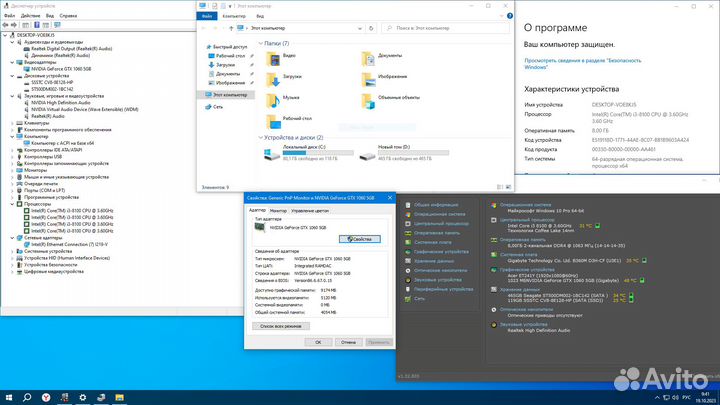Collapse Аудиовходы и аудиовыходы category

[x=12, y=42]
